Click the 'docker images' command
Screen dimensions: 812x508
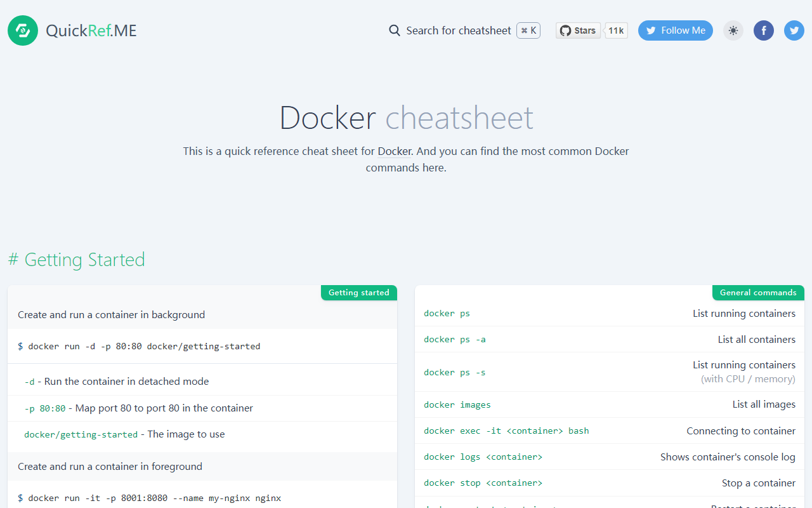tap(457, 404)
